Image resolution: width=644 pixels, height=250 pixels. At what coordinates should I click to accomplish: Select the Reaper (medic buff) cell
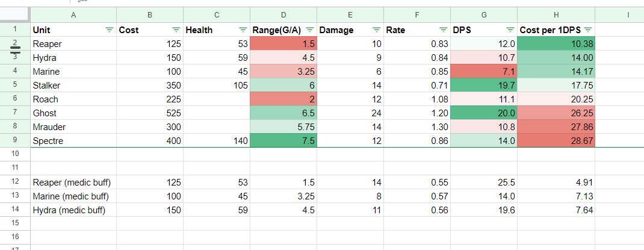(73, 182)
